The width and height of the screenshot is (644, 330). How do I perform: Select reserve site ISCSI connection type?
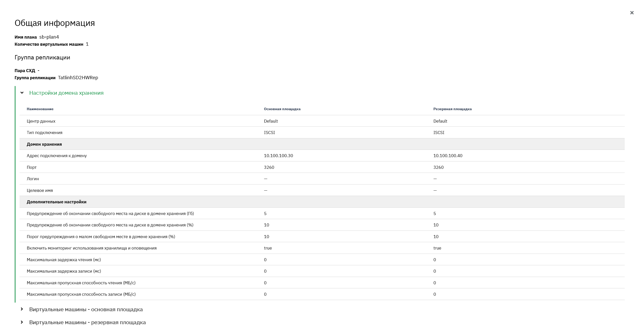[x=439, y=133]
